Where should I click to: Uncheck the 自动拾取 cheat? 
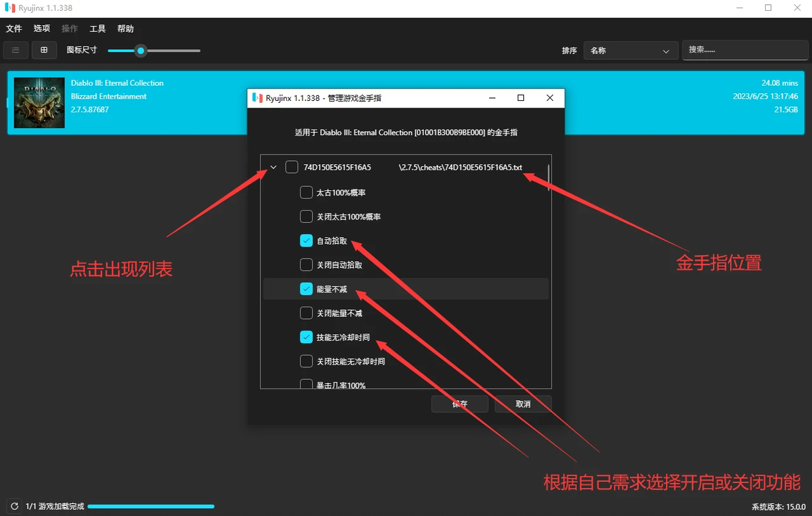(x=306, y=241)
